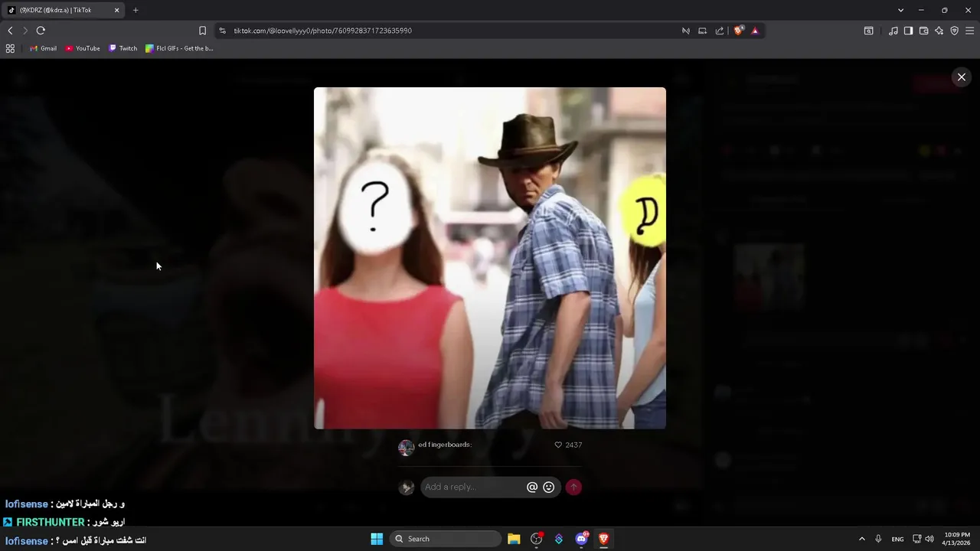The image size is (980, 551).
Task: View site information icon in address bar
Action: pyautogui.click(x=222, y=31)
